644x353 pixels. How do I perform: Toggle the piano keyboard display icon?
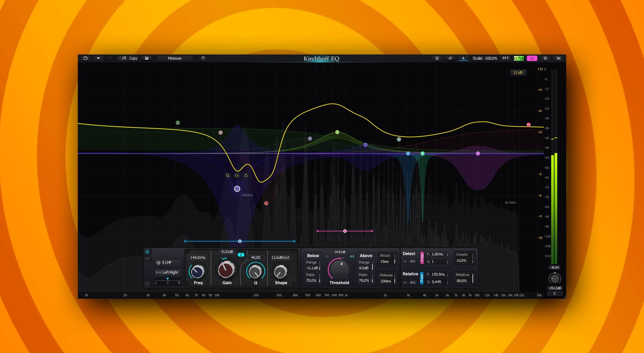pyautogui.click(x=147, y=58)
